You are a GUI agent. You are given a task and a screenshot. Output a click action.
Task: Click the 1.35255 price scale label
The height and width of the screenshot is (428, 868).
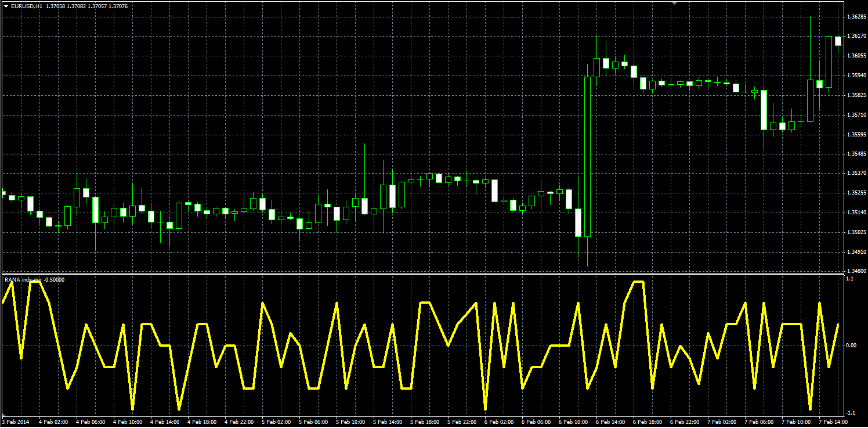point(857,193)
